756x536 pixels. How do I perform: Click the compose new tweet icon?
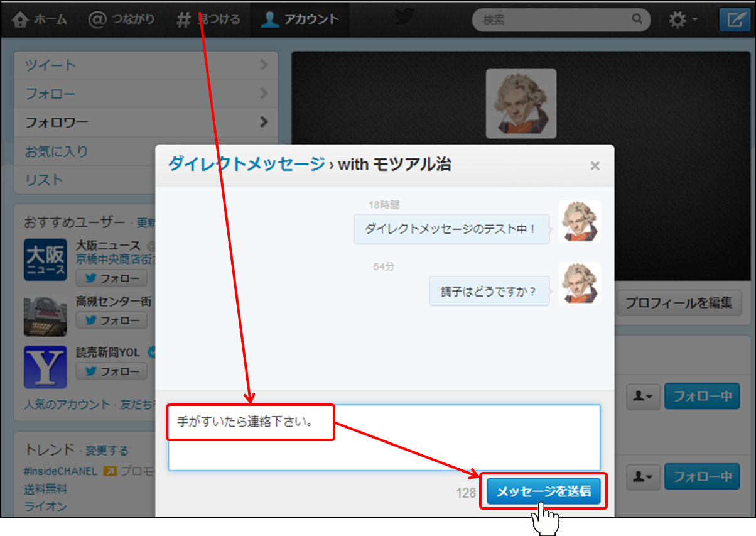point(733,19)
